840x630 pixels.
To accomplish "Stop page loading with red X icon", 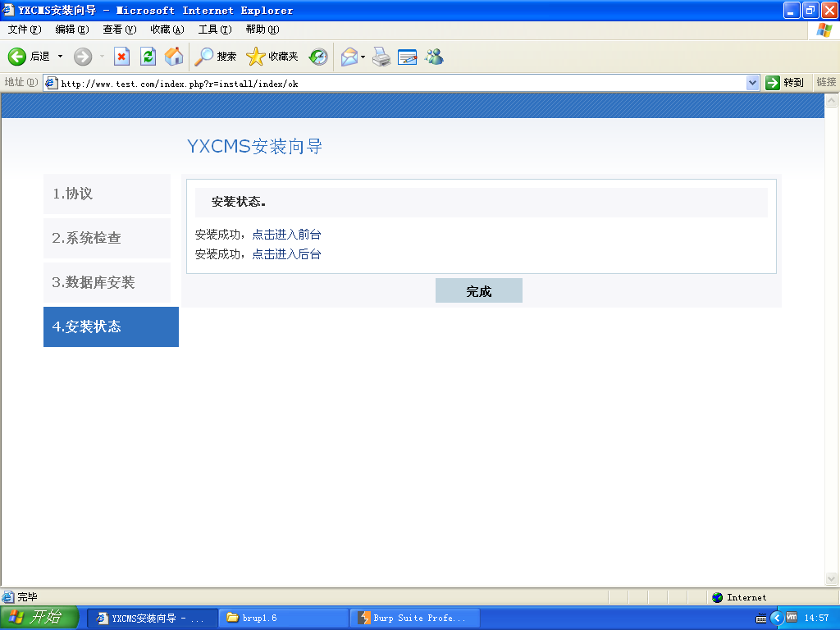I will pos(121,57).
